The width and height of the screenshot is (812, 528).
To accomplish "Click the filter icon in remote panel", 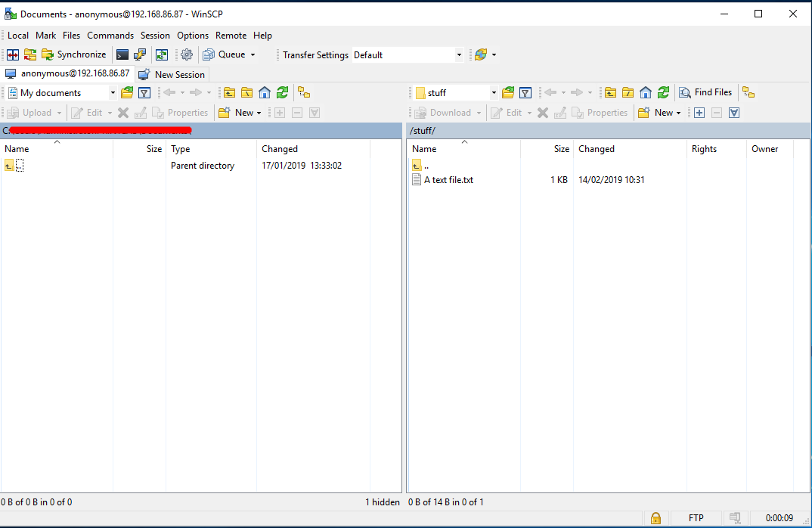I will tap(525, 93).
